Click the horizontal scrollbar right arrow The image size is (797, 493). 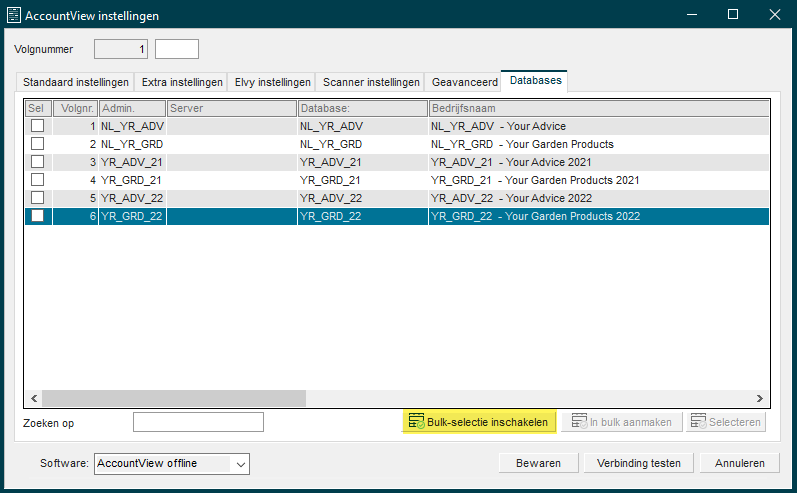(759, 398)
